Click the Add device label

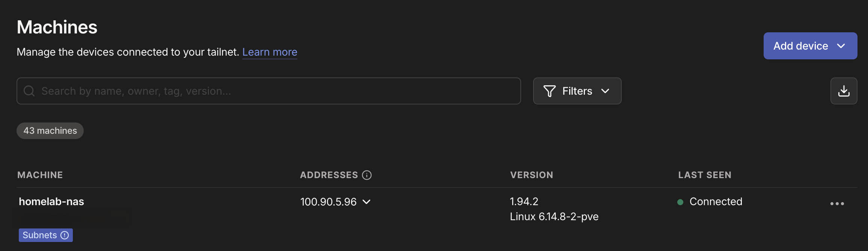coord(800,46)
